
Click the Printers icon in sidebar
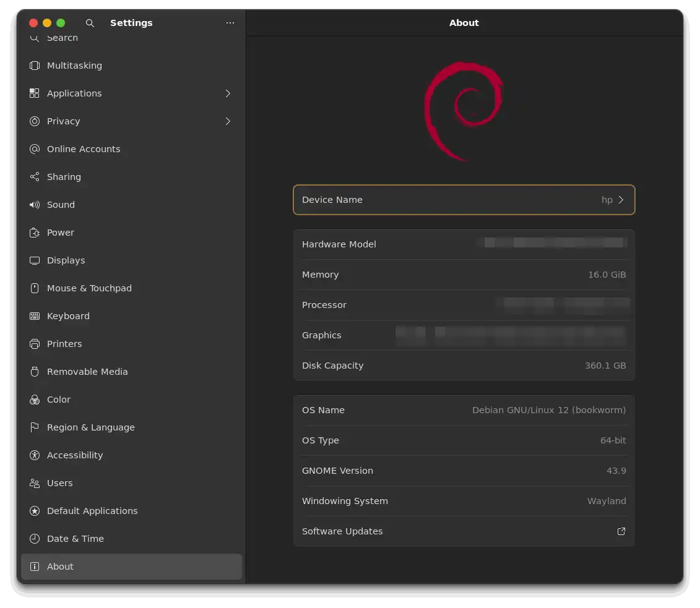[x=35, y=344]
